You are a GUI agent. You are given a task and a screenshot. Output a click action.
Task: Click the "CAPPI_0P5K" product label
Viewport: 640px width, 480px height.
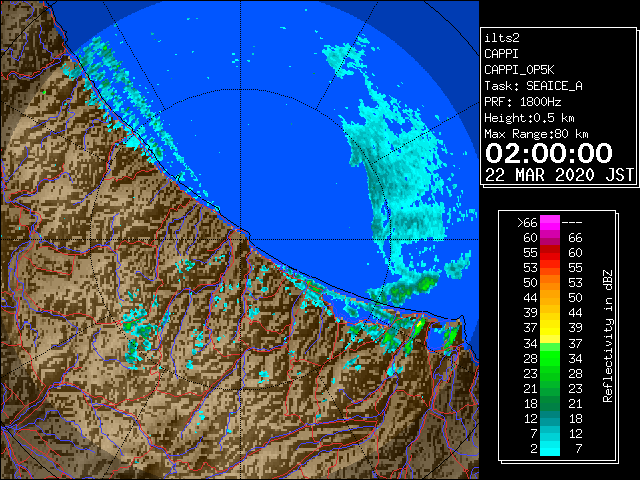[519, 70]
